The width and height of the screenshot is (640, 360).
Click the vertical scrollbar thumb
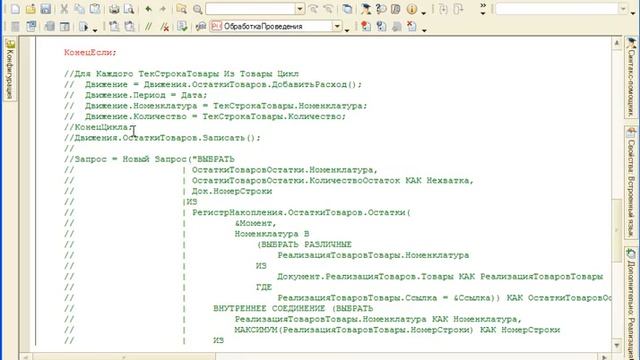pos(616,230)
